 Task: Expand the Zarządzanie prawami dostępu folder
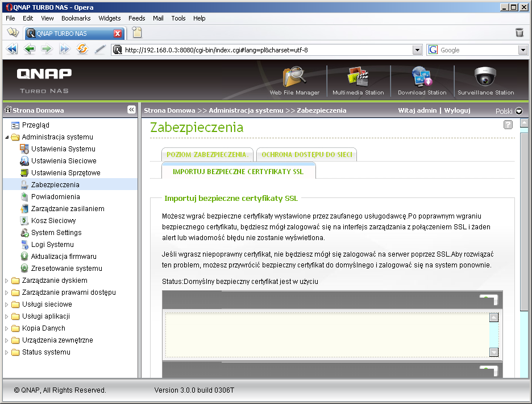(x=6, y=292)
